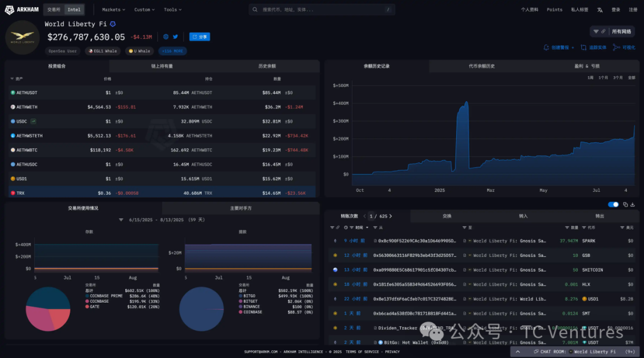This screenshot has height=358, width=644.
Task: Click the World Liberty eagle avatar
Action: [22, 38]
